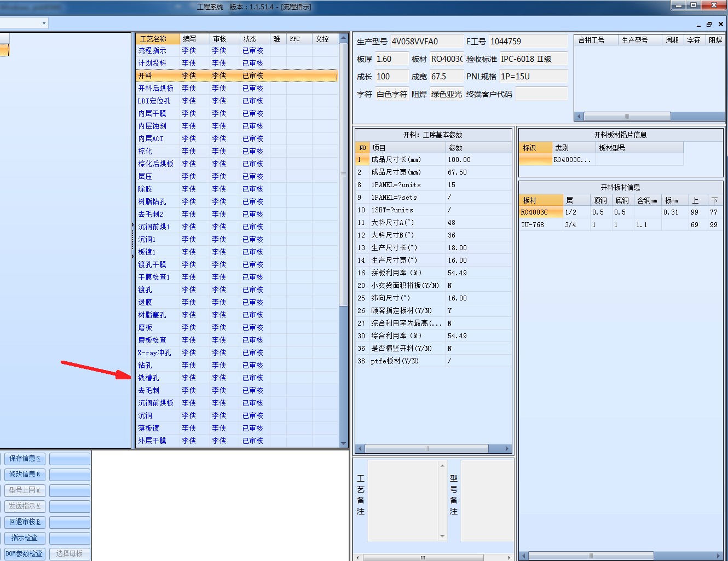Select the 层压 process row
Screen dimensions: 728x561
point(236,176)
